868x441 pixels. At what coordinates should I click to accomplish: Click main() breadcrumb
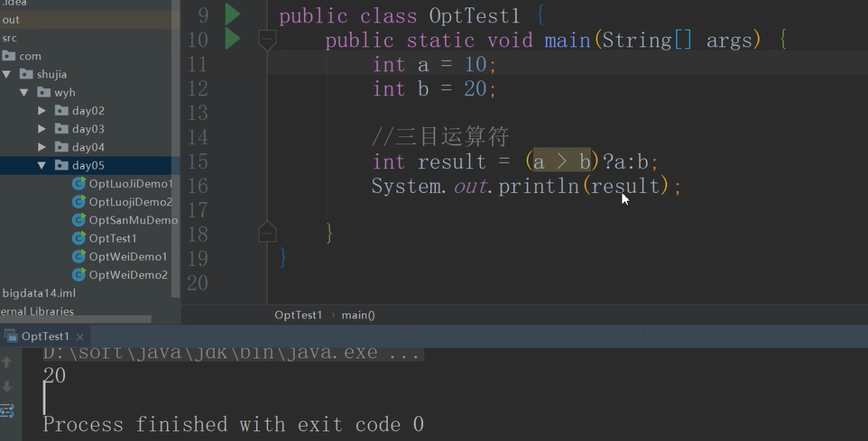click(358, 315)
